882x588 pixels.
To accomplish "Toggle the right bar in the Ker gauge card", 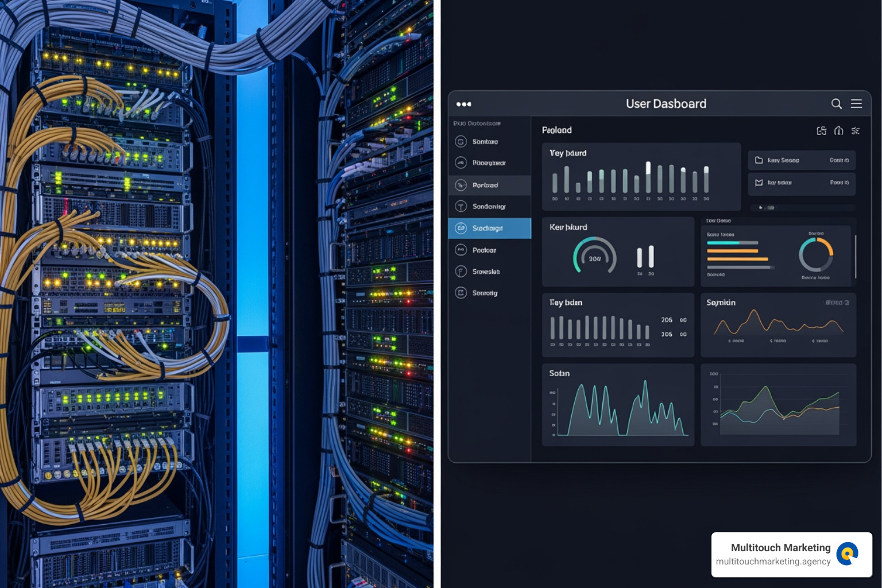I will [x=651, y=257].
